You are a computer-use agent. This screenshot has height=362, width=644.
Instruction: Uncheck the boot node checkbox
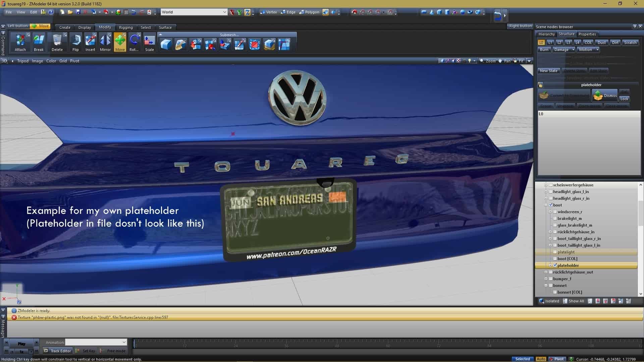551,205
